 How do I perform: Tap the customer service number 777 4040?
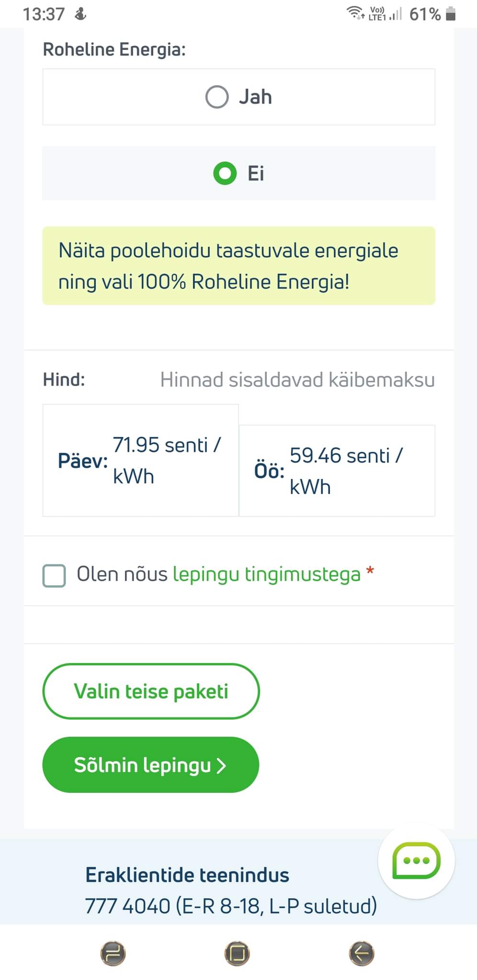tap(127, 906)
